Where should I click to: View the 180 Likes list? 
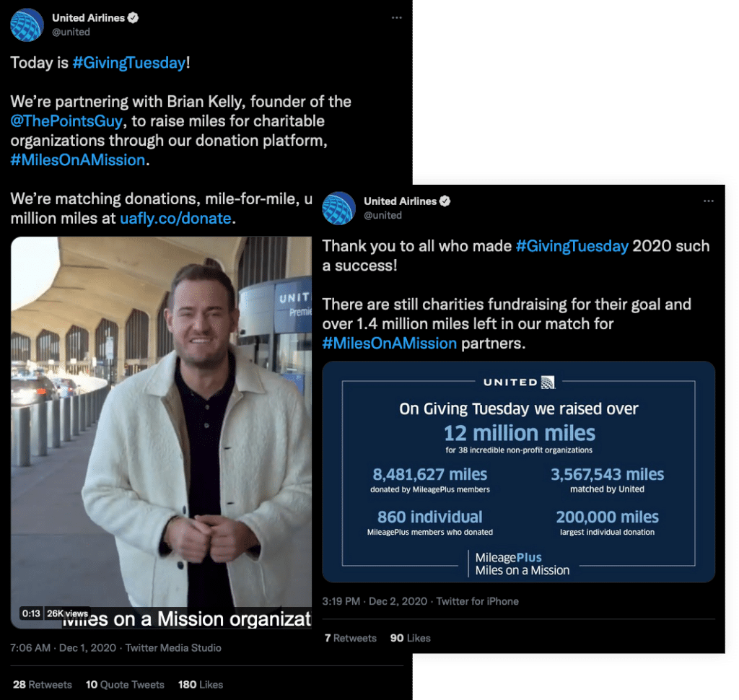tap(201, 684)
